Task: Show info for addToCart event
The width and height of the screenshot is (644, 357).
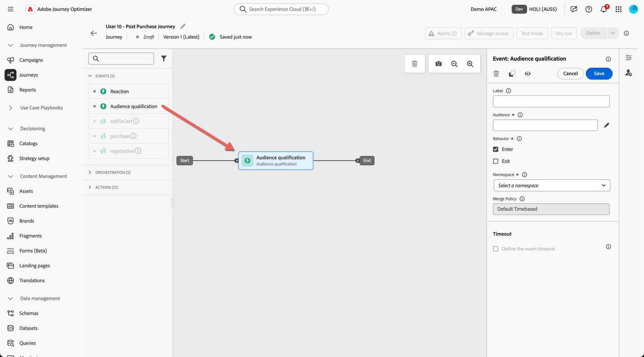Action: coord(136,121)
